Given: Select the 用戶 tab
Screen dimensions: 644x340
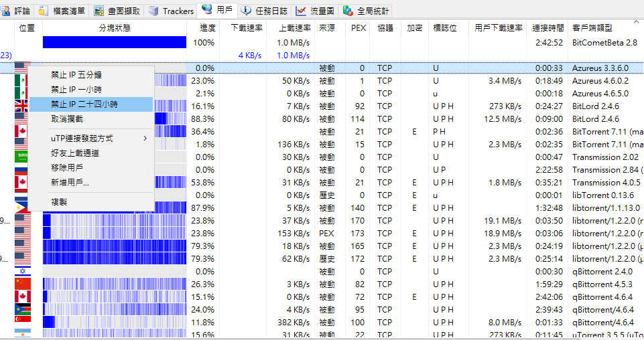Looking at the screenshot, I should point(218,10).
